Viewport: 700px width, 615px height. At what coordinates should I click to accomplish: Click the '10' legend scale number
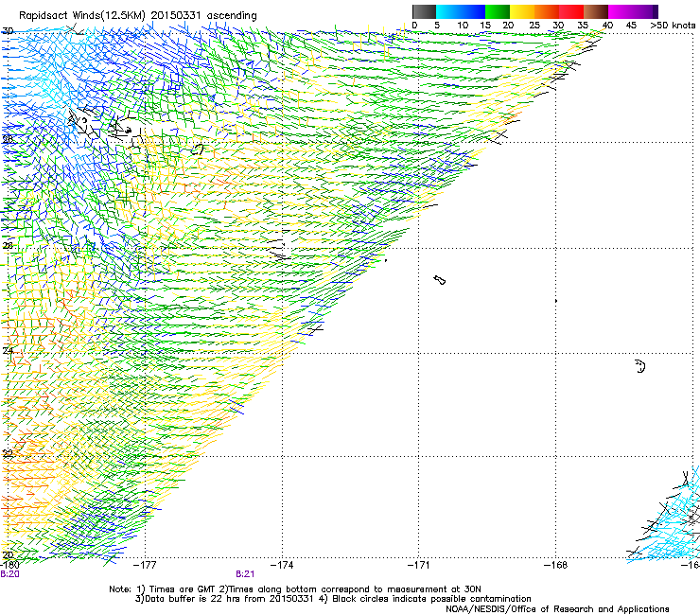463,25
